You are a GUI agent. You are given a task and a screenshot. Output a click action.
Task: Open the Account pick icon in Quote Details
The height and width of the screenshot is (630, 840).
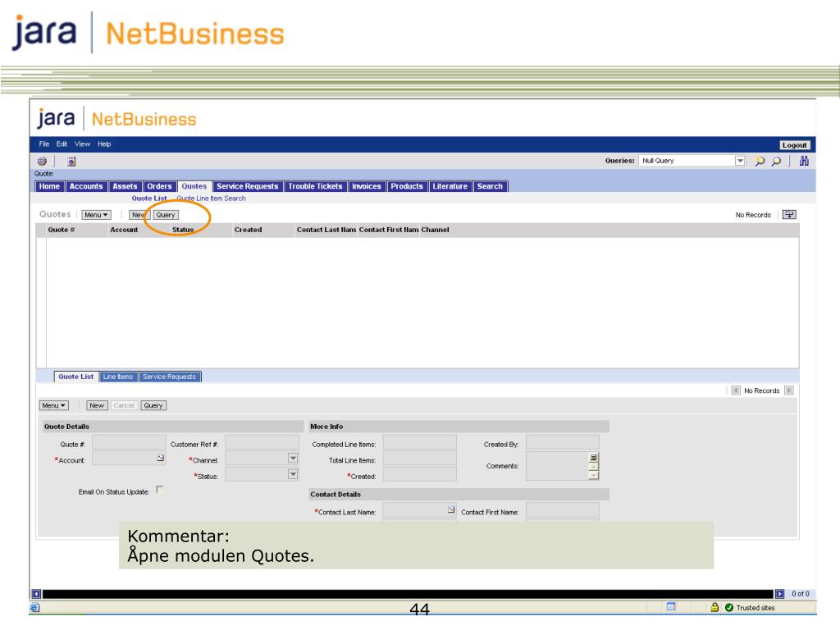pos(160,458)
